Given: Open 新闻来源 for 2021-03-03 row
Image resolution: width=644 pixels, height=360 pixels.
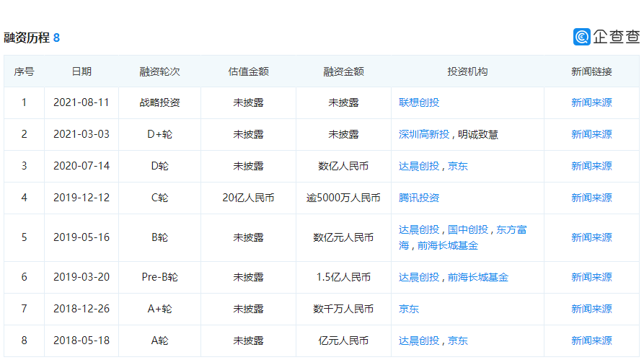Looking at the screenshot, I should coord(591,134).
